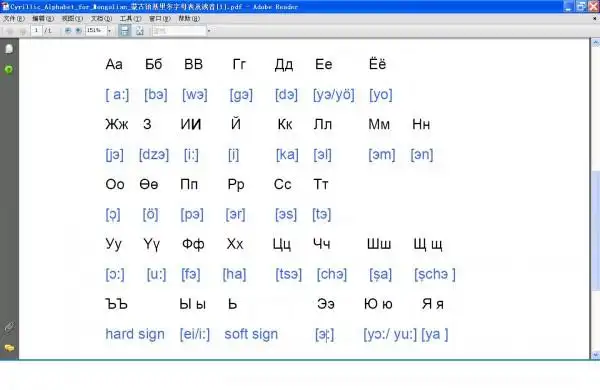Click the pronunciation [ṣchə ]

coord(435,274)
